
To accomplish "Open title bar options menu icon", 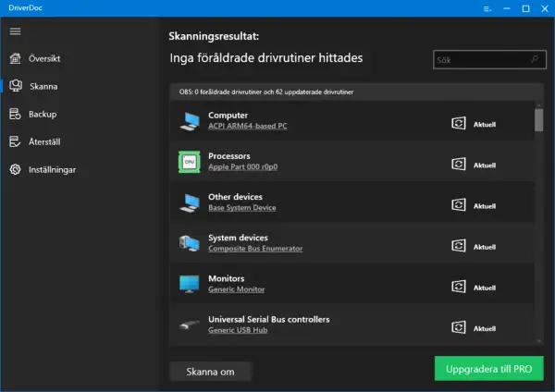I will tap(487, 9).
